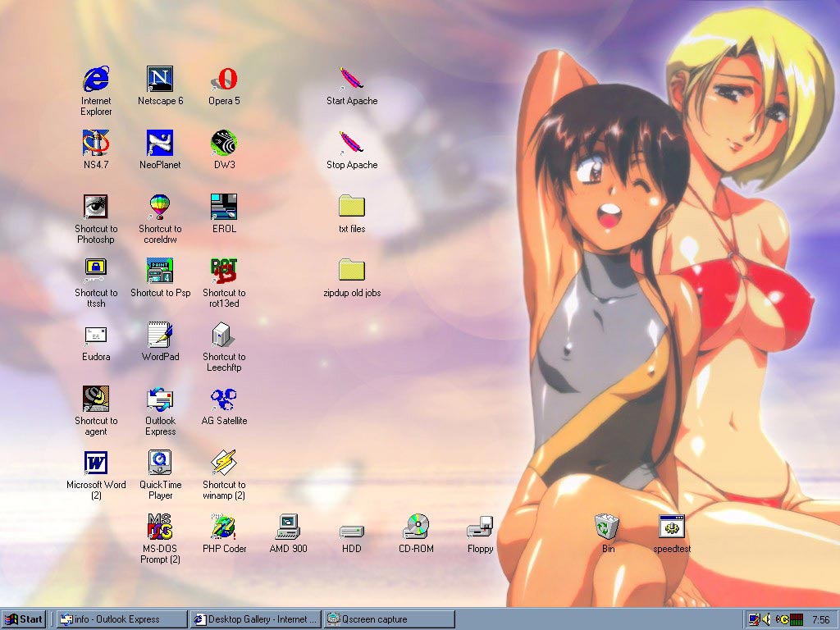Click the volume speaker tray icon
Screen dimensions: 840x630
(x=766, y=619)
